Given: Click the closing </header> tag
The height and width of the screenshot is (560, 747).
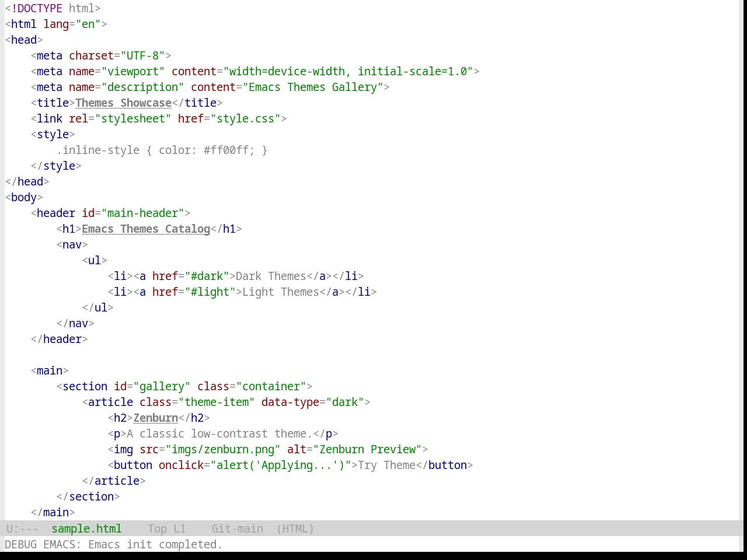Looking at the screenshot, I should click(60, 339).
